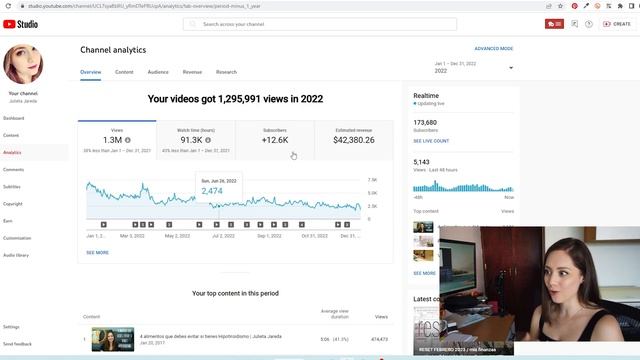Open Customization in the left sidebar
Viewport: 640px width, 360px height.
pyautogui.click(x=17, y=238)
